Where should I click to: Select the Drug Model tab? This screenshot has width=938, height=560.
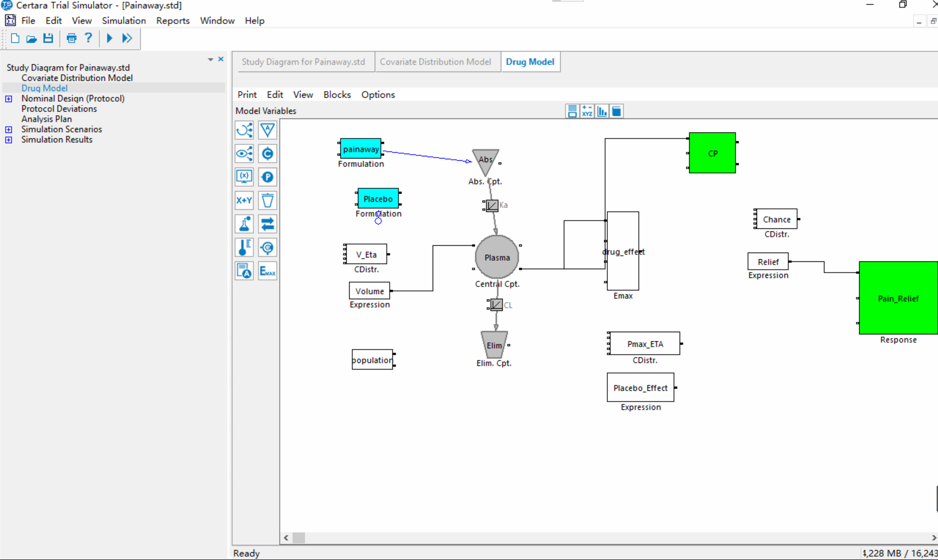[530, 62]
